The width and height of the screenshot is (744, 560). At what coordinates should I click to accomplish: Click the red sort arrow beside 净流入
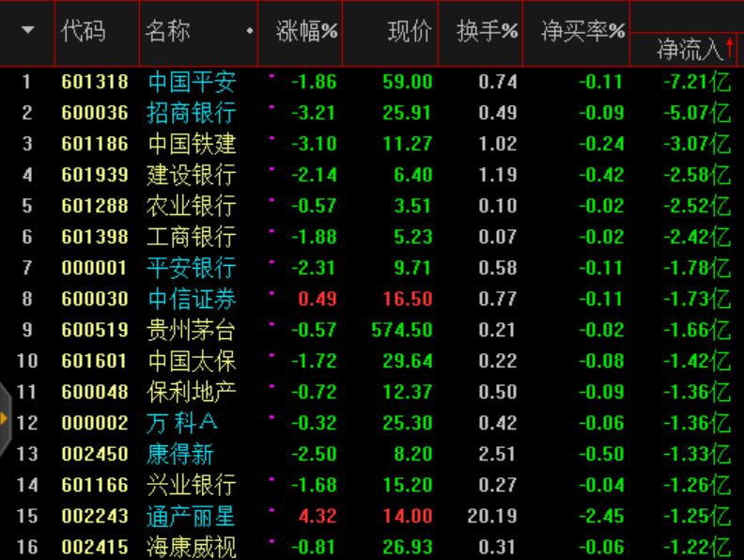(731, 47)
